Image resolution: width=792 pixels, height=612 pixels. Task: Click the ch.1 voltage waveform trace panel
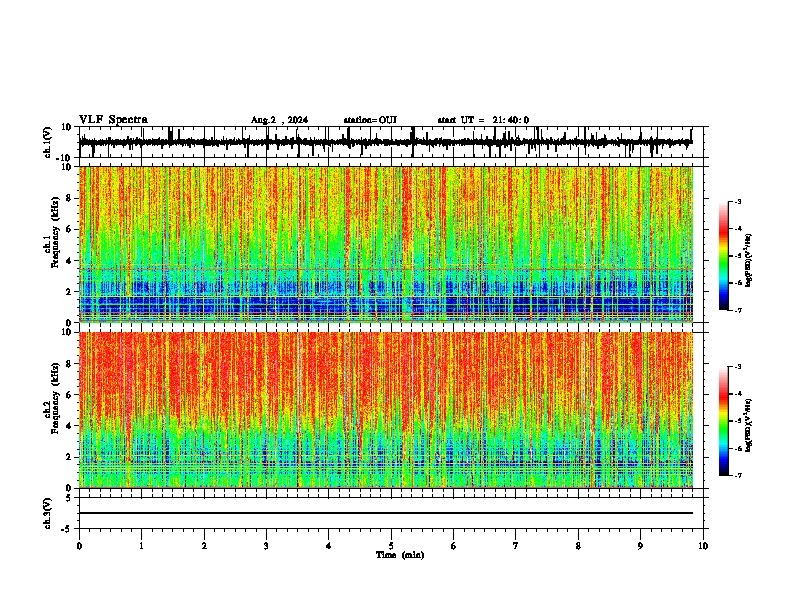(x=390, y=142)
